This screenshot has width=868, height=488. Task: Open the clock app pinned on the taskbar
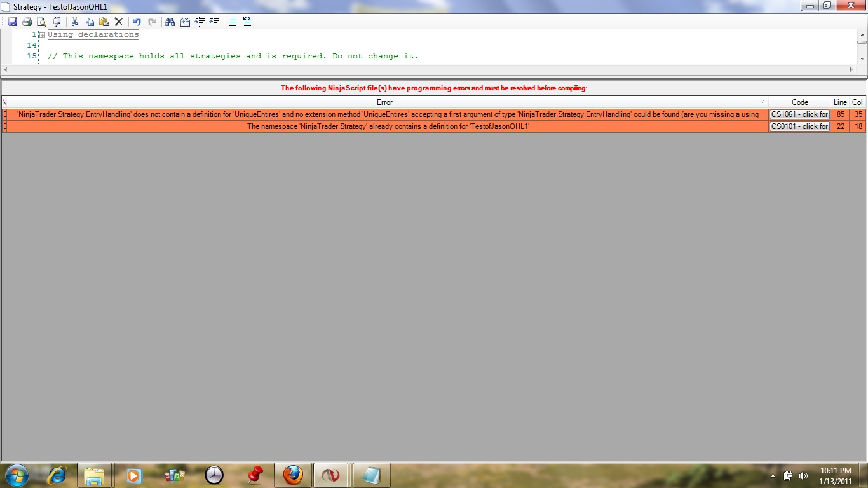[x=214, y=475]
